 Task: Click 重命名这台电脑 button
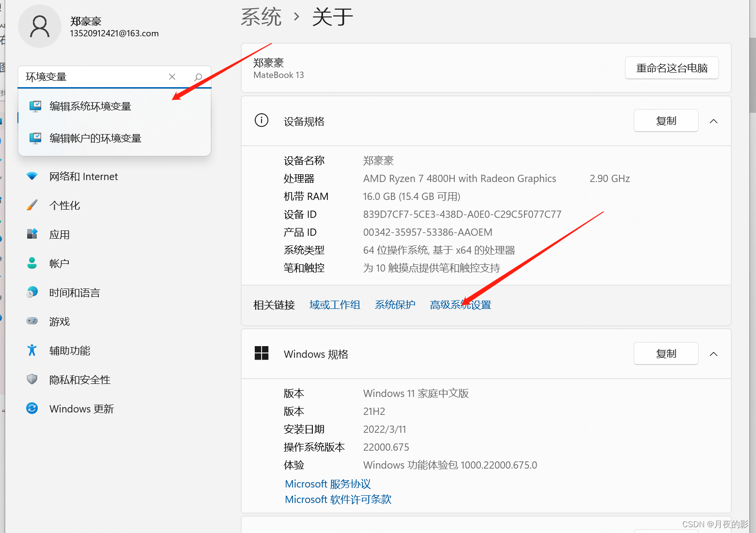pos(672,68)
